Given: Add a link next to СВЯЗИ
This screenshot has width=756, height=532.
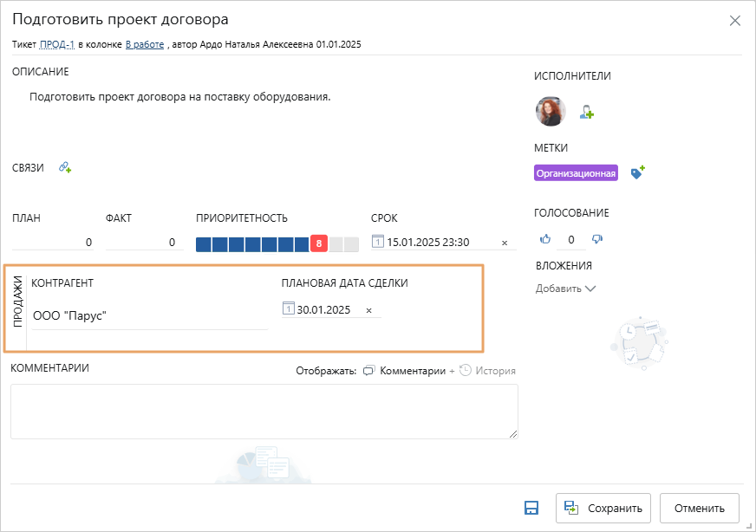Looking at the screenshot, I should click(65, 167).
